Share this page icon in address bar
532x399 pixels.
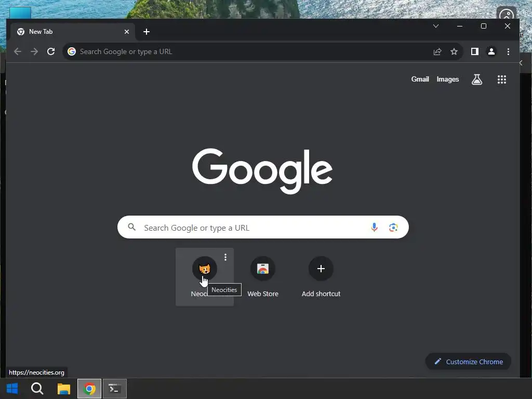pyautogui.click(x=437, y=51)
